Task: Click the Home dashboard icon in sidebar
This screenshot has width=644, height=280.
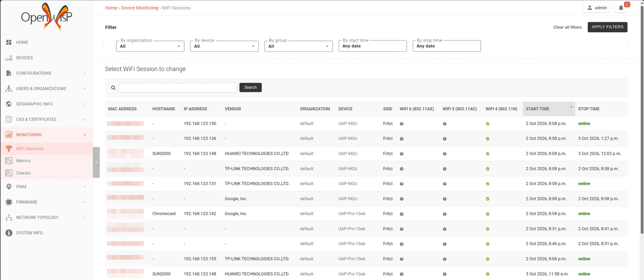Action: 9,42
